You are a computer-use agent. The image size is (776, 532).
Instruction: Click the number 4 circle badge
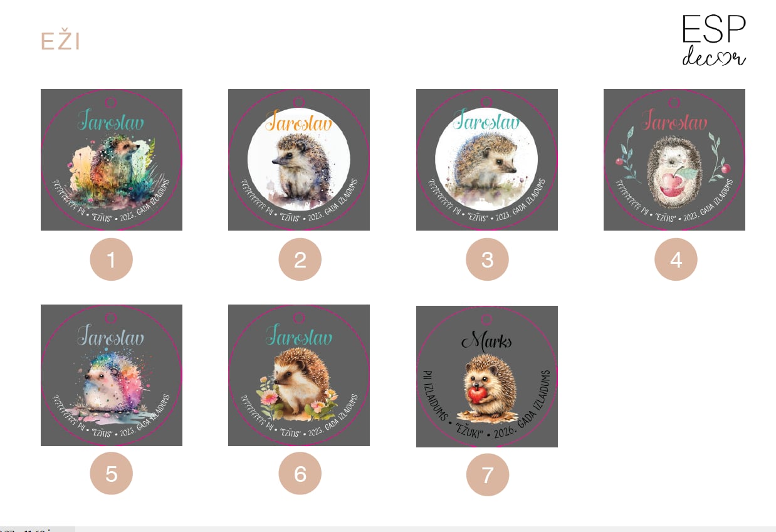tap(676, 259)
